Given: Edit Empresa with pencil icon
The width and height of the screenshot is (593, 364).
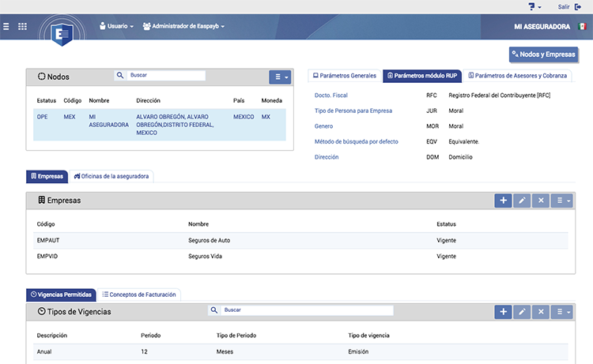Looking at the screenshot, I should click(x=522, y=201).
